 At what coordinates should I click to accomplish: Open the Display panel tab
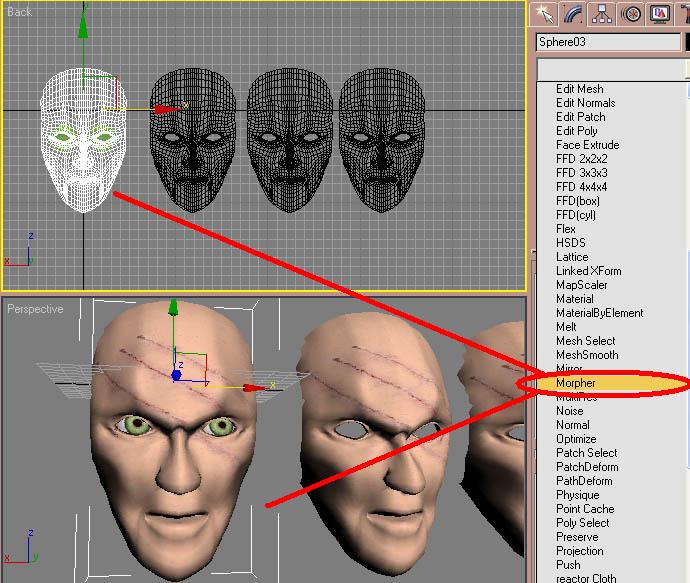[659, 13]
